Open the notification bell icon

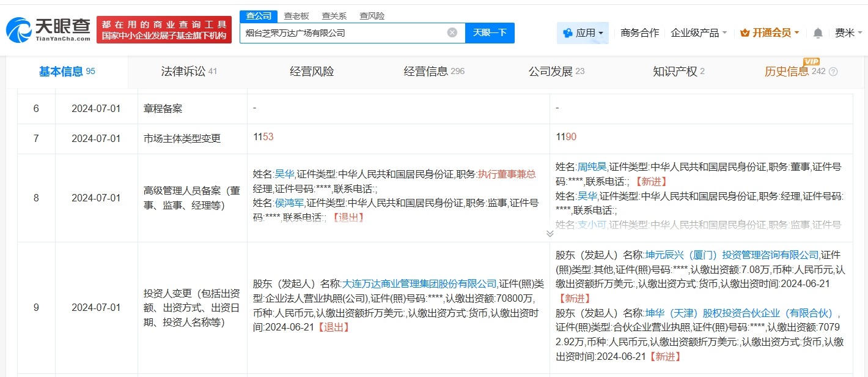(x=817, y=32)
